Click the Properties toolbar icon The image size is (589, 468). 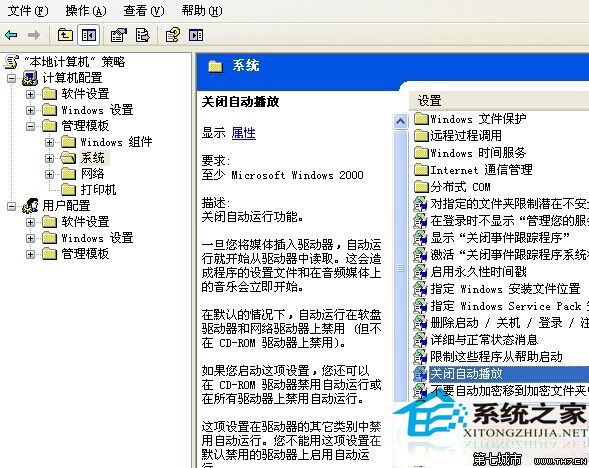(119, 35)
